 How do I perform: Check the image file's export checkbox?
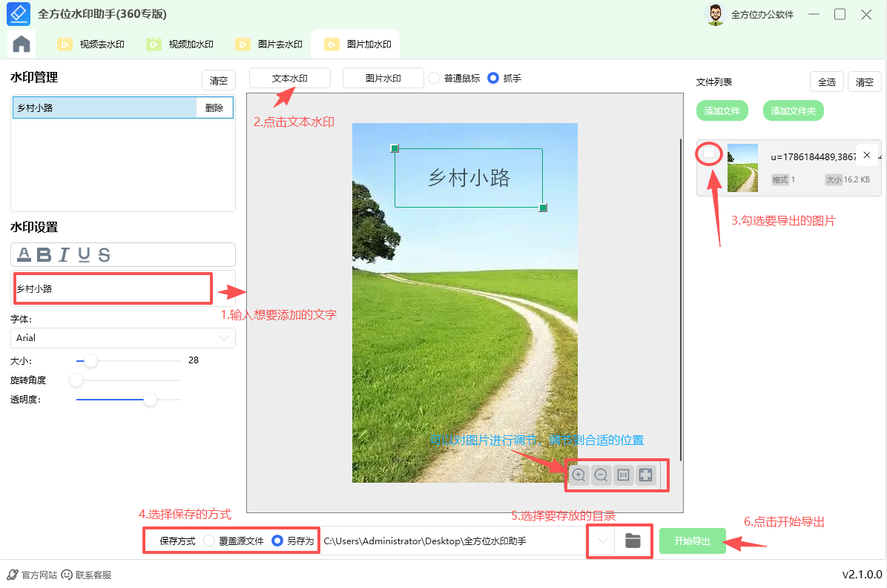tap(710, 153)
